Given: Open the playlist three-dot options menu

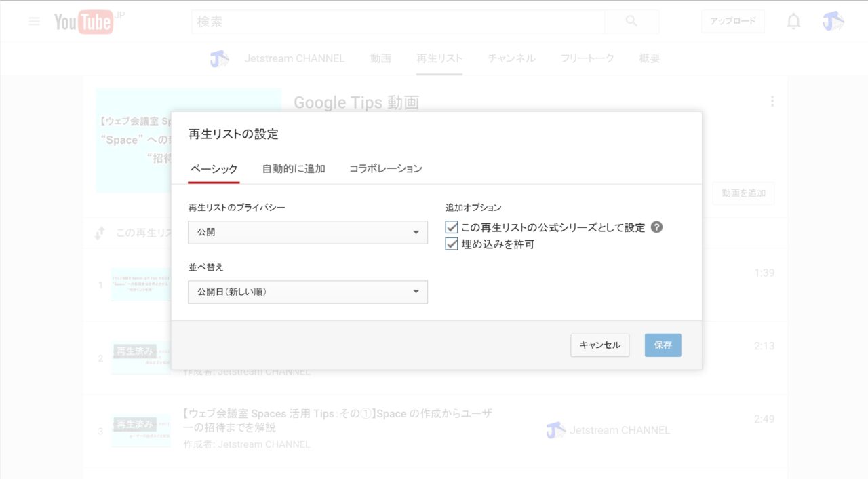Looking at the screenshot, I should (772, 102).
